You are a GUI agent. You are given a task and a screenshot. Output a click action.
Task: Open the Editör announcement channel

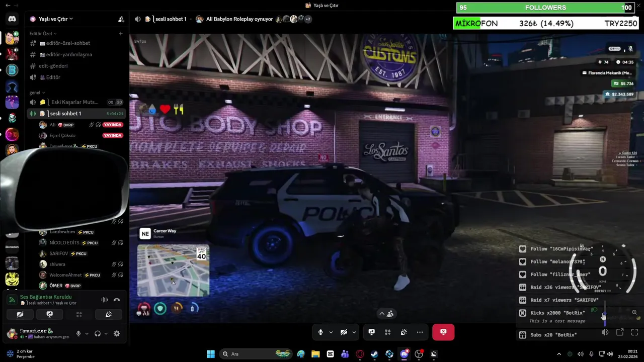click(x=76, y=77)
